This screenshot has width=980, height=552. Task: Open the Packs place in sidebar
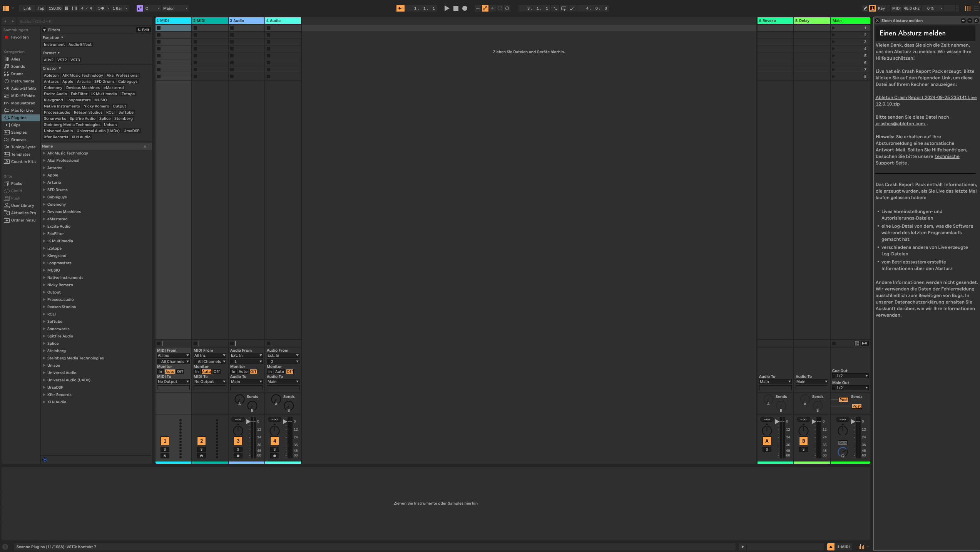[16, 183]
